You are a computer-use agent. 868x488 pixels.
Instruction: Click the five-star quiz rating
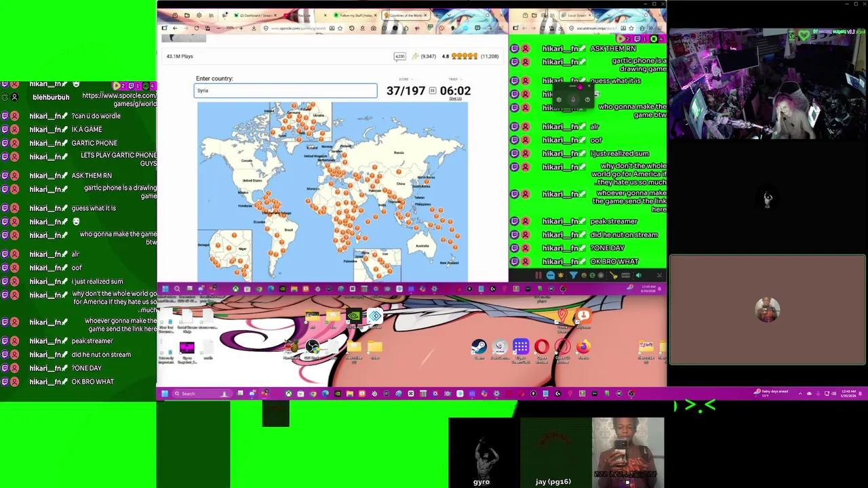click(465, 56)
